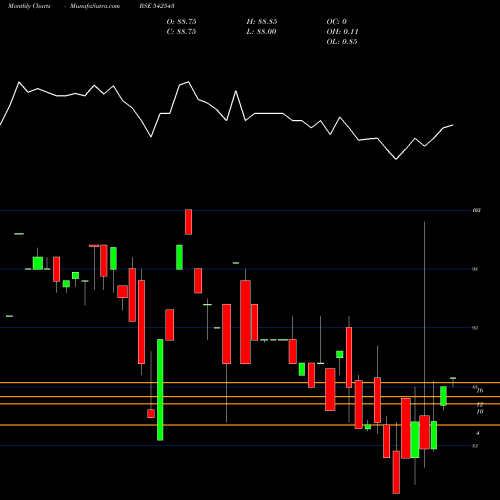Click the '93' price axis label

click(475, 328)
